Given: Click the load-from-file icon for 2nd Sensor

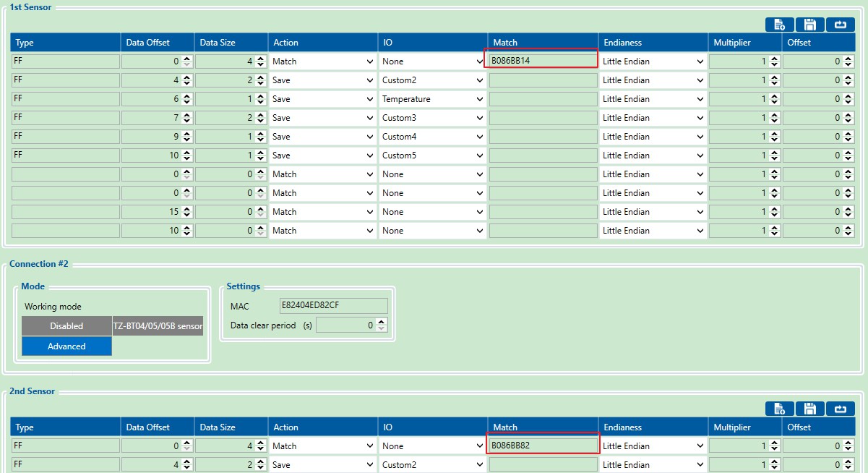Looking at the screenshot, I should pos(780,409).
